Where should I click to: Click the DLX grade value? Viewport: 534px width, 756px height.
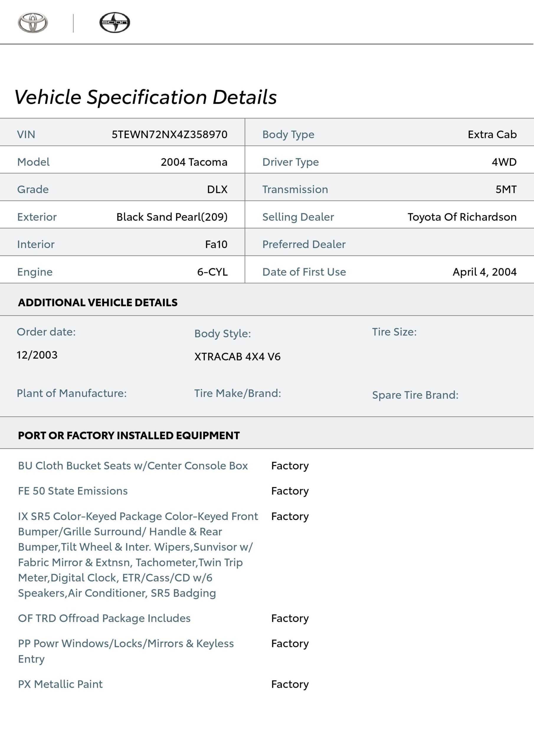click(x=217, y=189)
